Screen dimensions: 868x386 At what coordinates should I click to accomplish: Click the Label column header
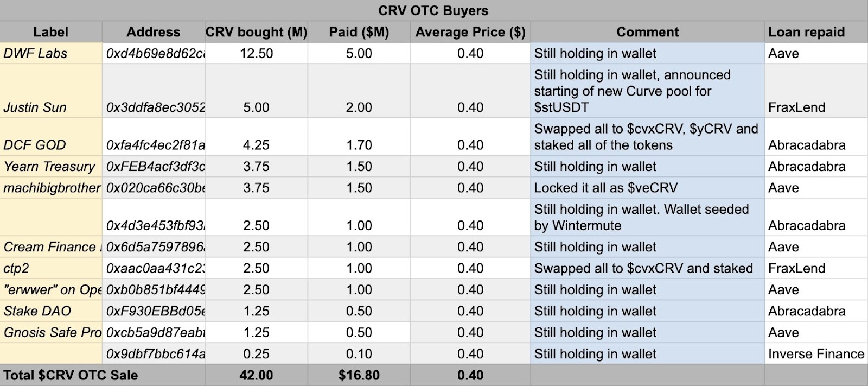[x=51, y=32]
